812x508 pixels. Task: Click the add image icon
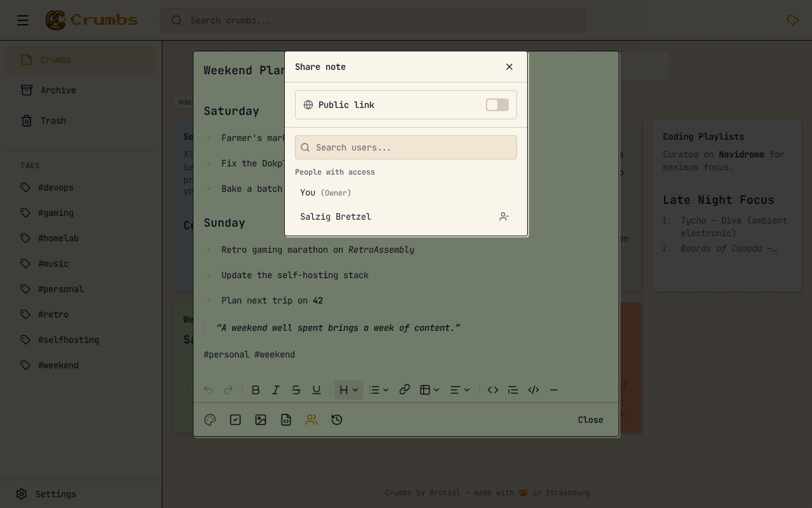pyautogui.click(x=261, y=420)
